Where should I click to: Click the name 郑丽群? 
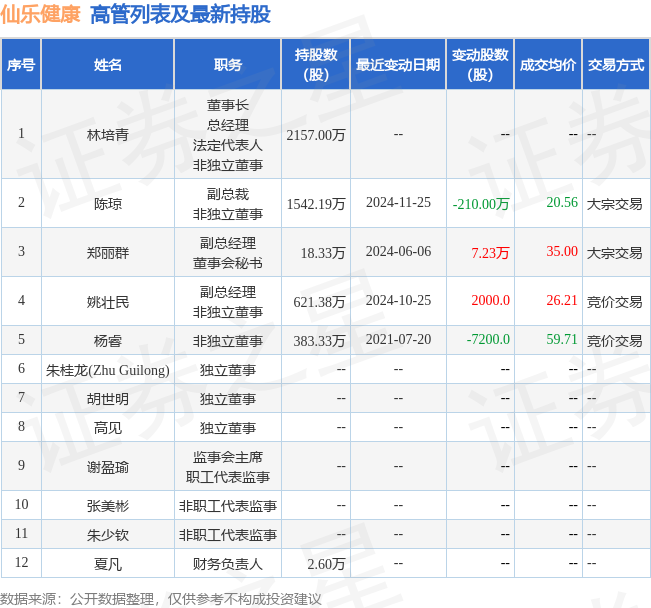[x=108, y=253]
